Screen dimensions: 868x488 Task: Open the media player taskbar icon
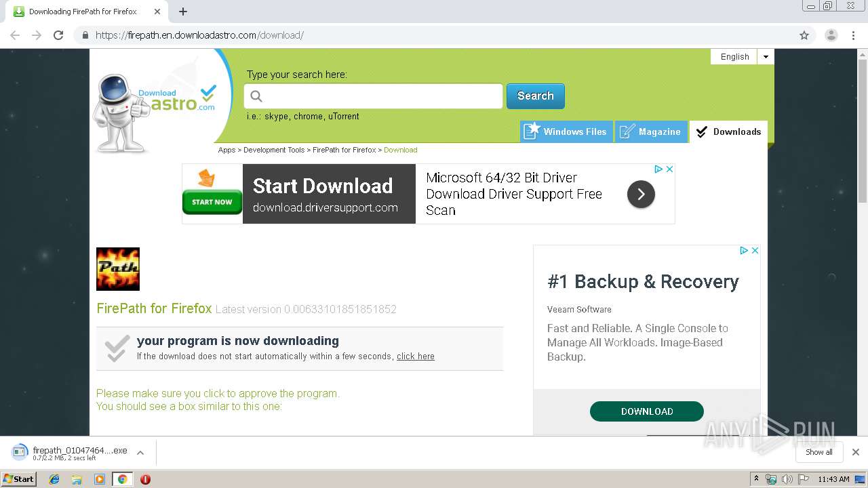click(100, 479)
